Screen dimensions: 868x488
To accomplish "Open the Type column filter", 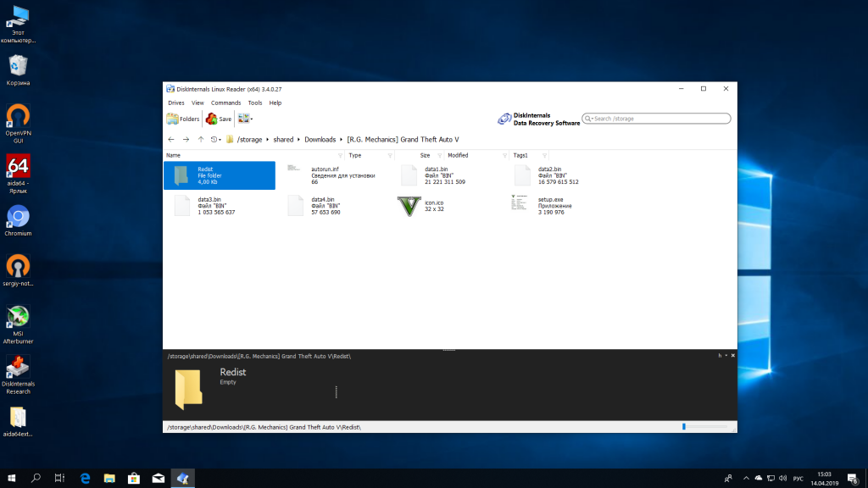I will tap(389, 156).
